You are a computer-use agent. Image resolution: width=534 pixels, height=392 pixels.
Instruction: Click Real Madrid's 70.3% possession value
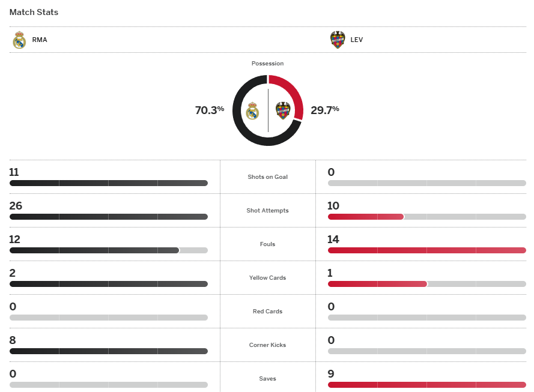click(x=209, y=110)
